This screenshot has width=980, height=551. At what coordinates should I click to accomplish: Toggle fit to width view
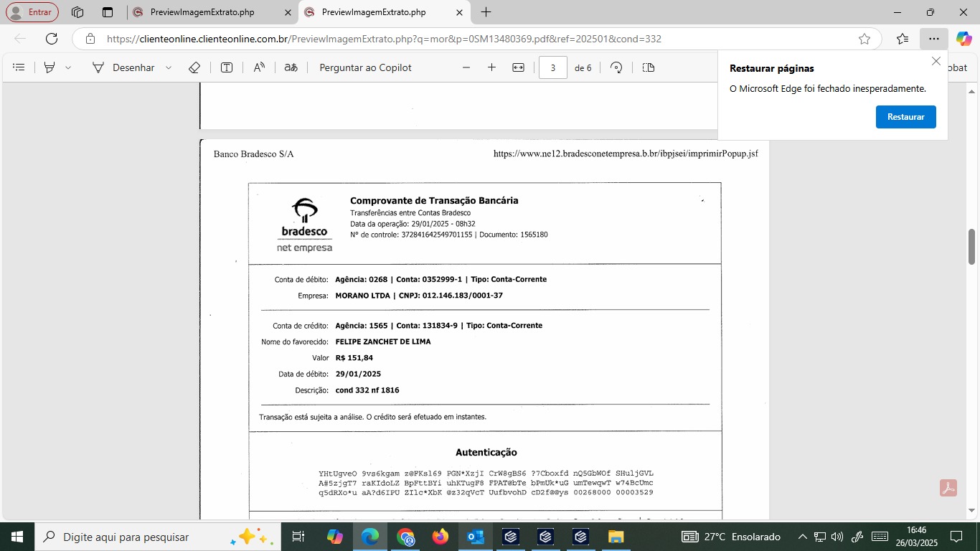[x=519, y=67]
